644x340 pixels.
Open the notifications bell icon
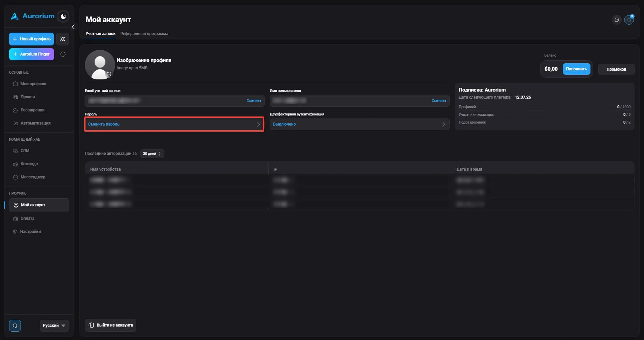(x=629, y=20)
